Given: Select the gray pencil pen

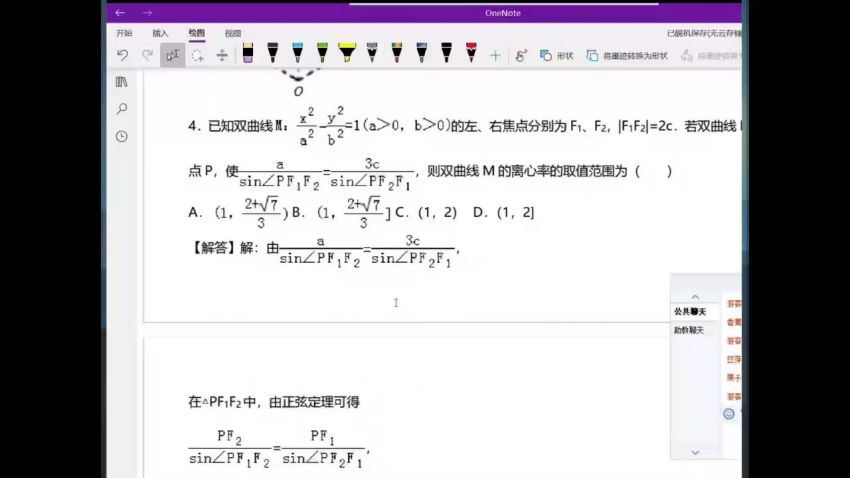Looking at the screenshot, I should 372,53.
